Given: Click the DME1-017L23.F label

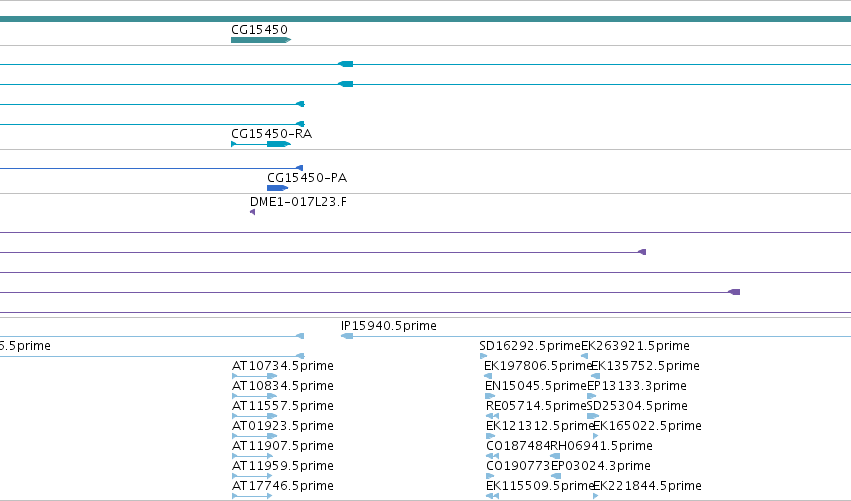Looking at the screenshot, I should tap(298, 202).
